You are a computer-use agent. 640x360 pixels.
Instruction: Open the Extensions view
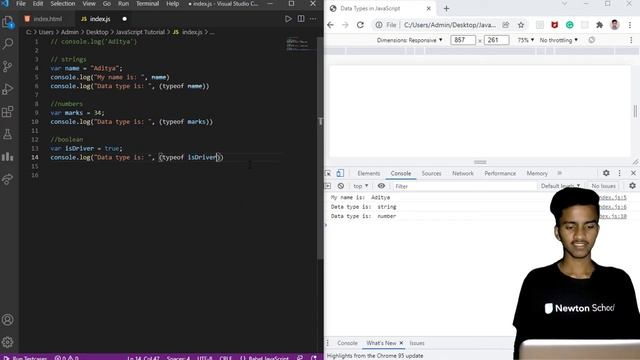(8, 111)
